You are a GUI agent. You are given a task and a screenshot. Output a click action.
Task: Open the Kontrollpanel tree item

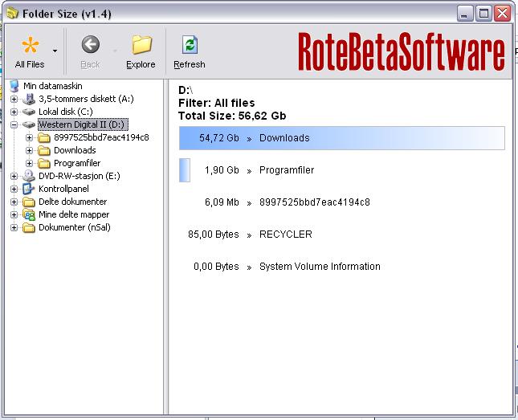point(65,189)
